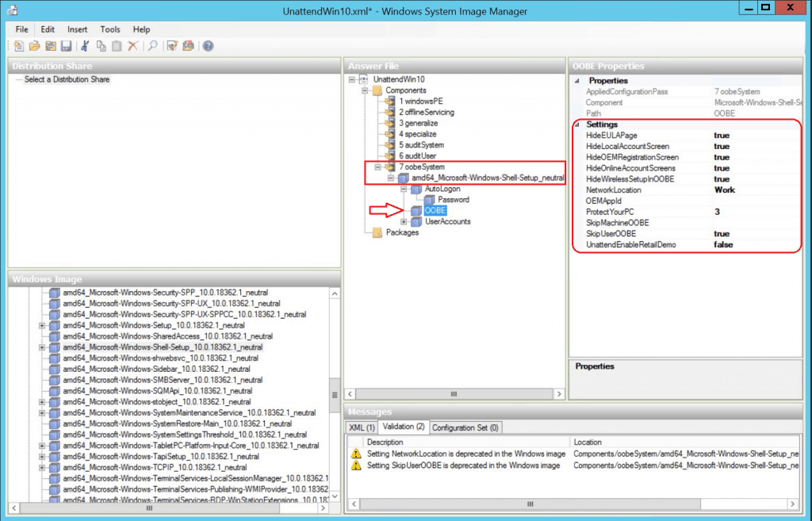Open the Insert menu
The image size is (812, 521).
tap(77, 29)
